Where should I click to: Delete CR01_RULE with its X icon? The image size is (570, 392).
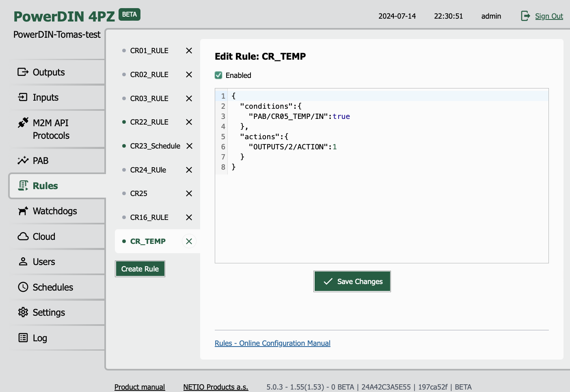click(x=189, y=51)
